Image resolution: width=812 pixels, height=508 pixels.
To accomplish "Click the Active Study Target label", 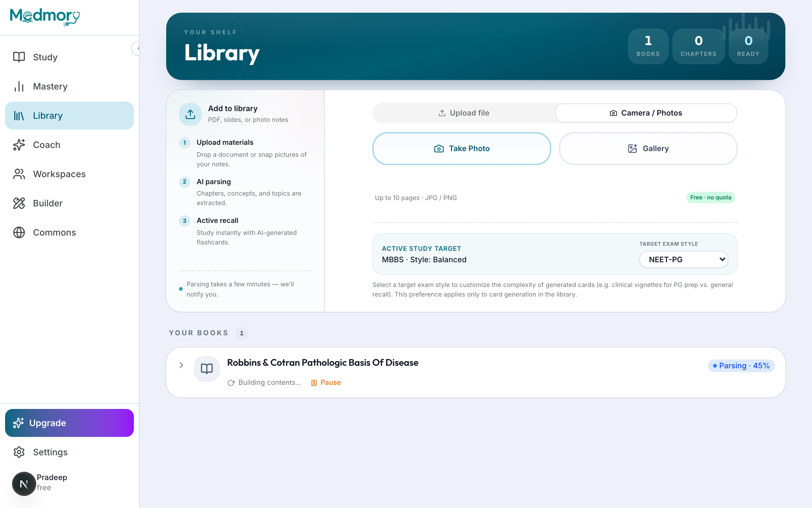I will point(422,249).
